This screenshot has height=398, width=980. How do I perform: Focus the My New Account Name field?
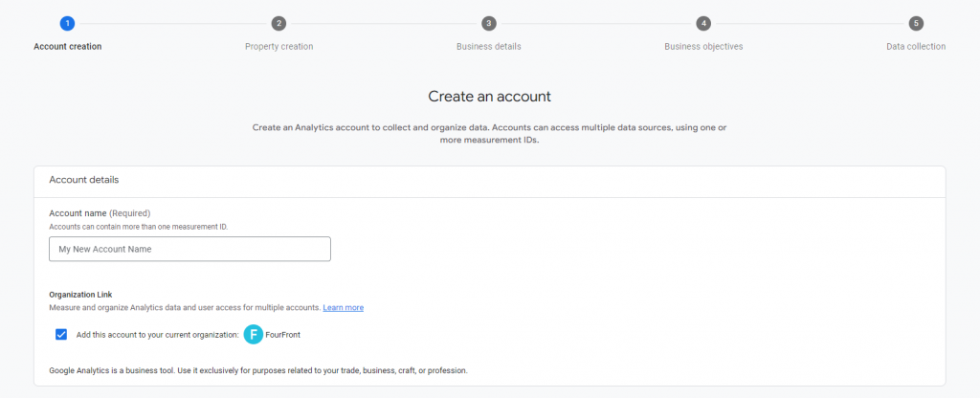coord(190,249)
